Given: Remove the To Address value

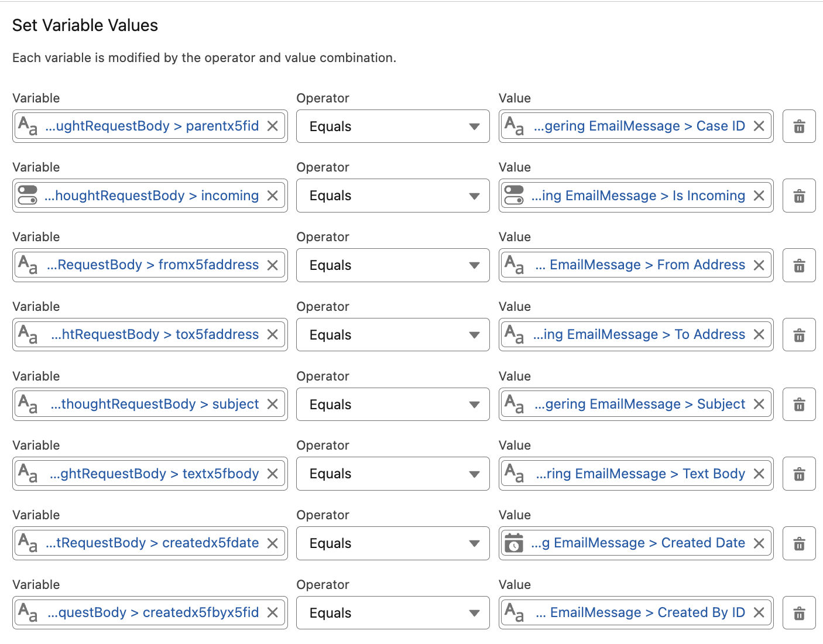Looking at the screenshot, I should [x=759, y=334].
